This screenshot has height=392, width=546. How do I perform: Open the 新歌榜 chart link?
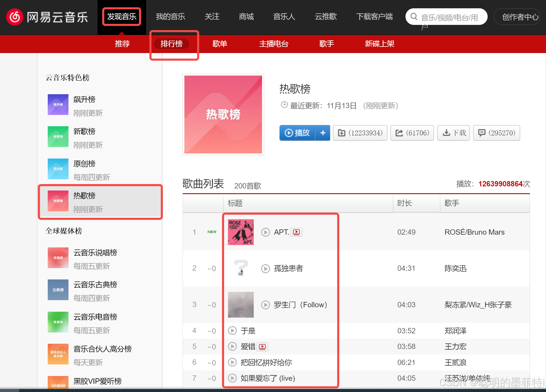point(84,132)
